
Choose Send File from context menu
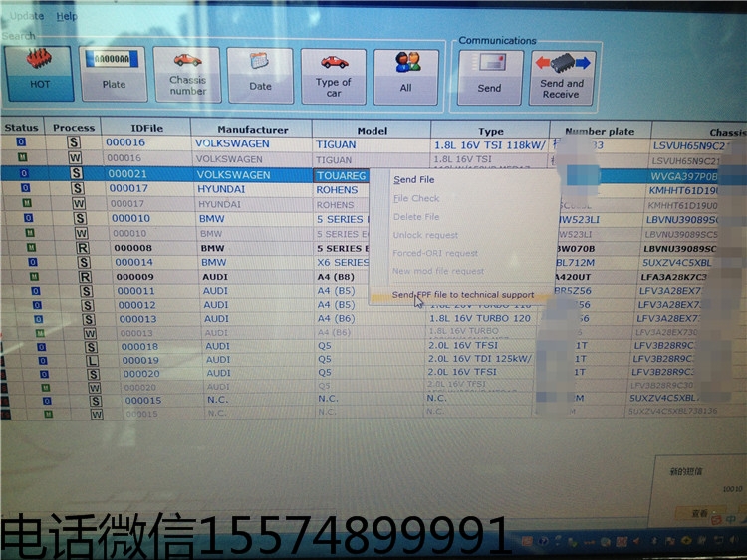[414, 179]
